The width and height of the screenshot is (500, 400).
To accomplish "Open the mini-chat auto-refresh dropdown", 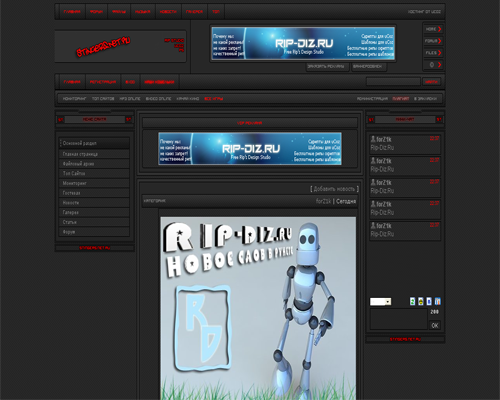I will pyautogui.click(x=380, y=302).
